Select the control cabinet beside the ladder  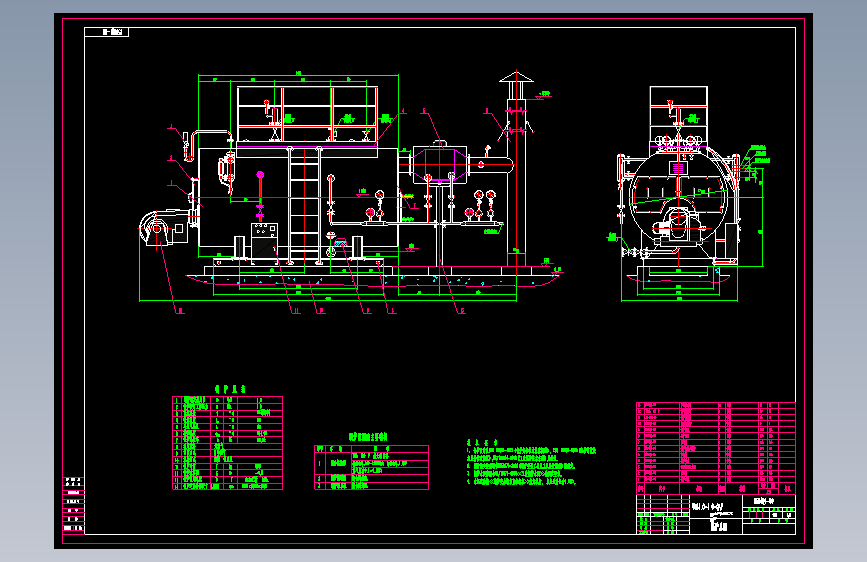point(264,240)
